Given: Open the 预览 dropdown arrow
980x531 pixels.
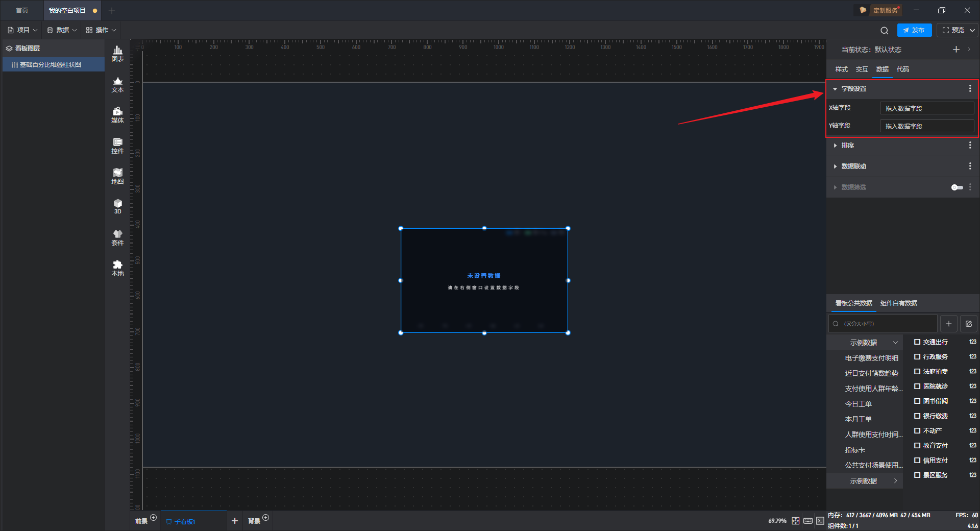Looking at the screenshot, I should point(972,30).
